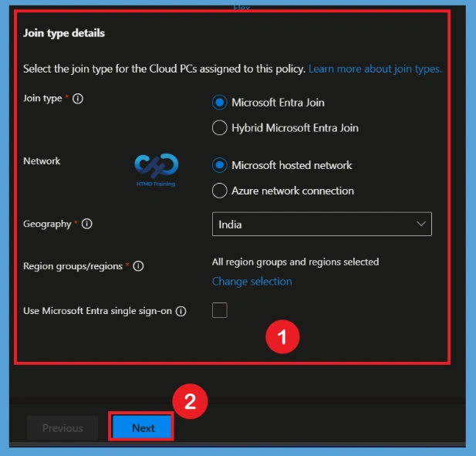The width and height of the screenshot is (476, 456).
Task: Open the Join type info icon
Action: coord(78,99)
